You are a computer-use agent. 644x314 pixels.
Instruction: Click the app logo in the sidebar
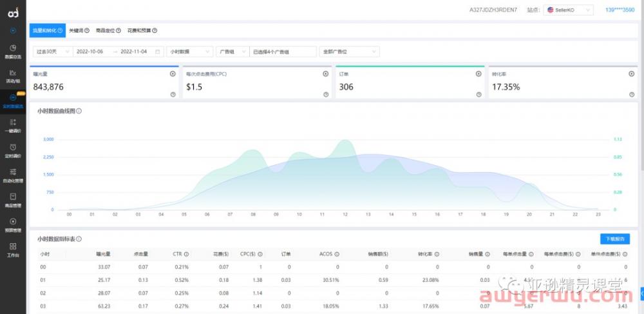[13, 13]
